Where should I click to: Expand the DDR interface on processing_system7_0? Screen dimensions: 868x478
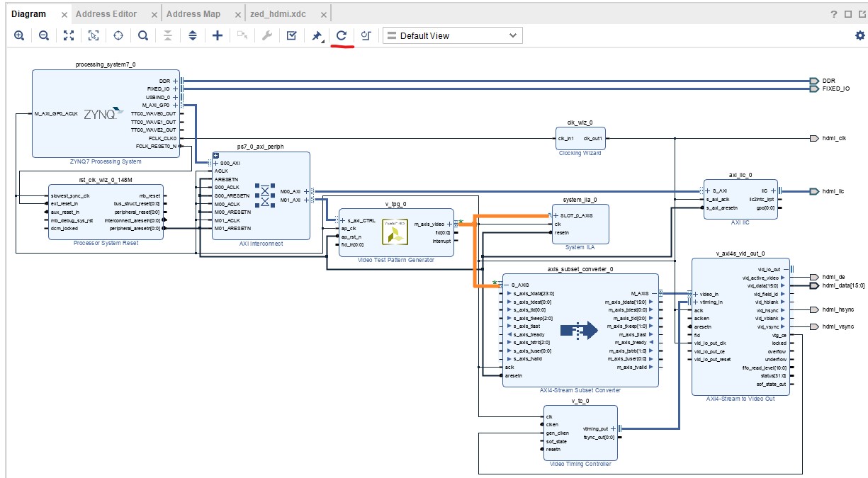click(175, 81)
